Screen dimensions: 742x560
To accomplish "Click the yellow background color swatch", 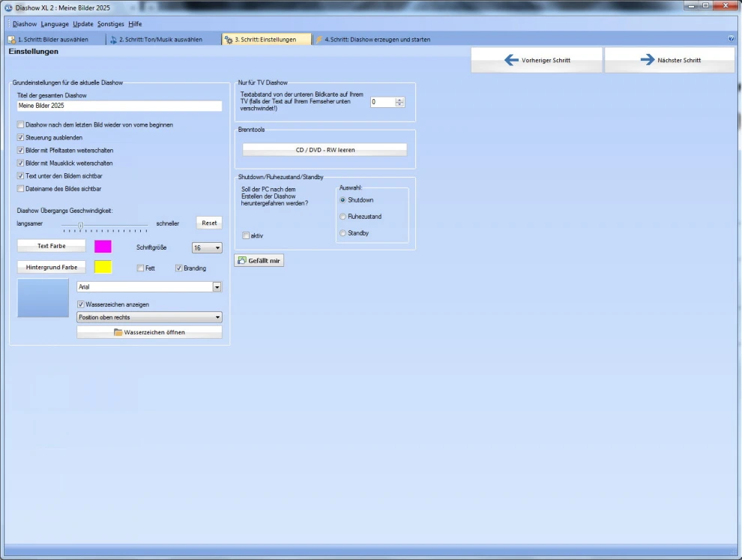I will pos(103,267).
